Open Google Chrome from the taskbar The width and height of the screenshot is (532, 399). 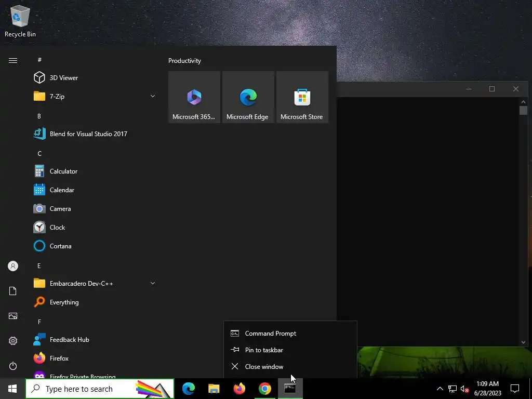point(264,389)
